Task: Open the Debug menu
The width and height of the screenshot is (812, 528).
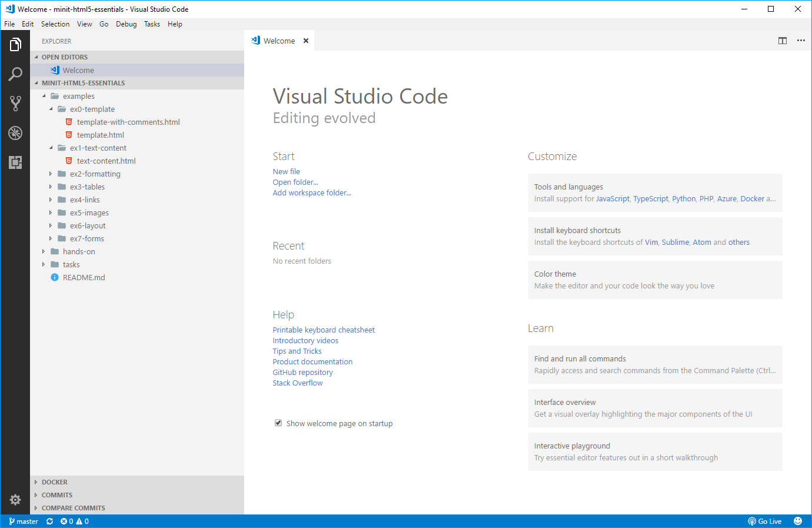Action: (x=127, y=24)
